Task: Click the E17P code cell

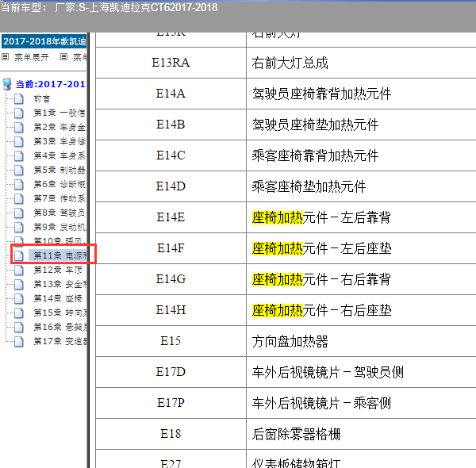Action: (x=171, y=403)
